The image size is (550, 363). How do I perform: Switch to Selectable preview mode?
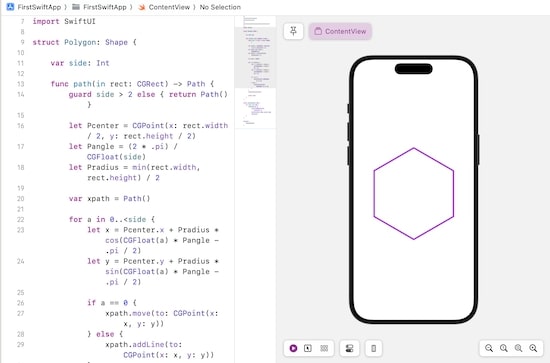308,348
